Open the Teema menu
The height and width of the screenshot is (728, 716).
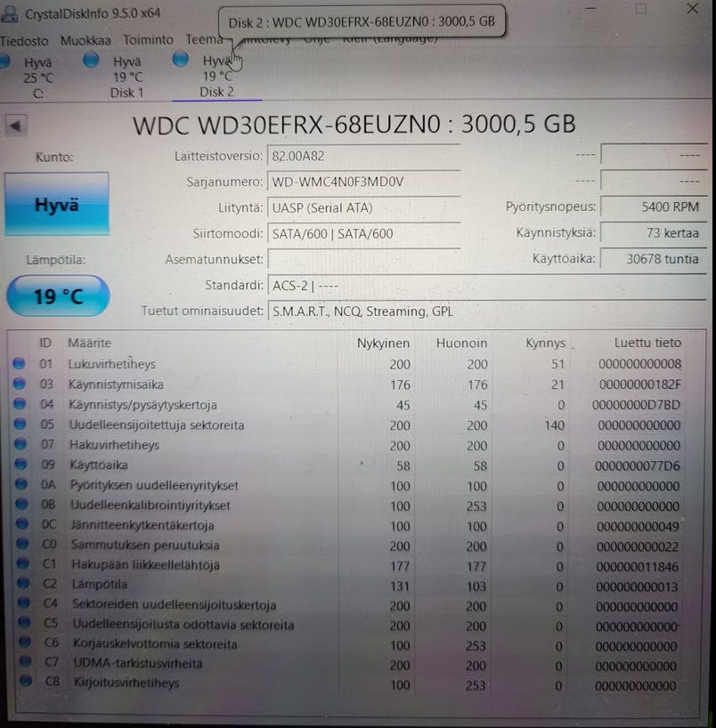click(204, 39)
